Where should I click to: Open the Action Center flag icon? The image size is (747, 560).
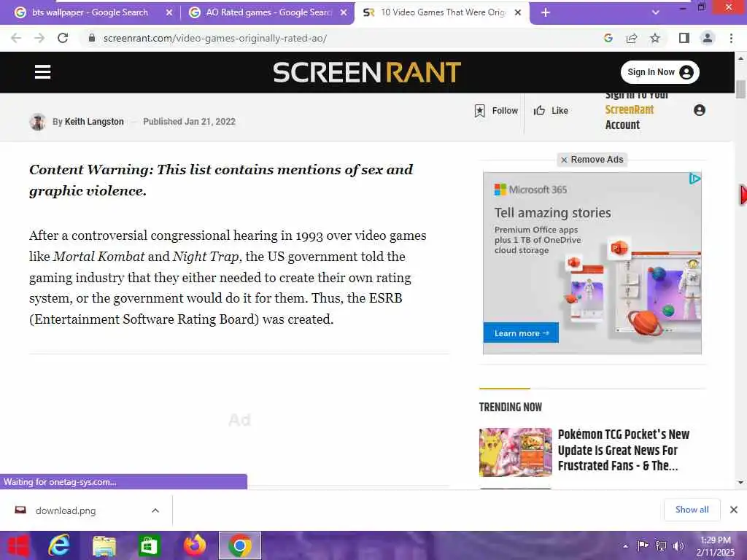point(643,545)
